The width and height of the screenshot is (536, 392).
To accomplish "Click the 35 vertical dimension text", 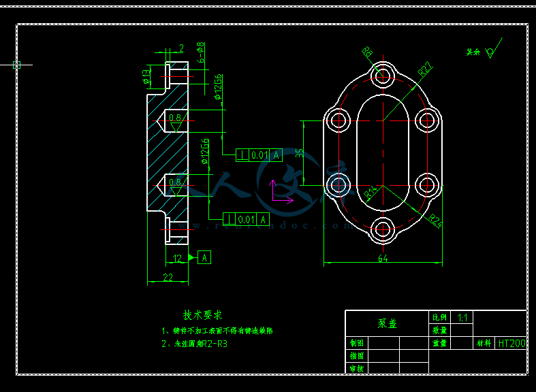I will coord(300,154).
